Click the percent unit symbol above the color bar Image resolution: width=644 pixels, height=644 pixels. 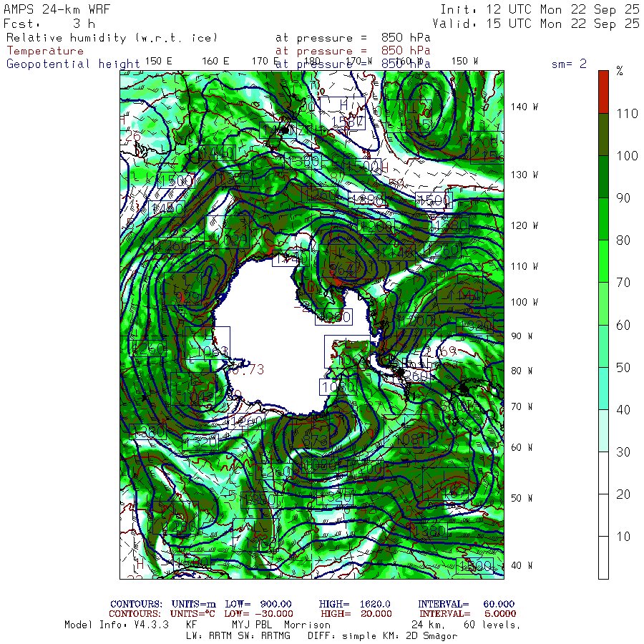tap(620, 71)
